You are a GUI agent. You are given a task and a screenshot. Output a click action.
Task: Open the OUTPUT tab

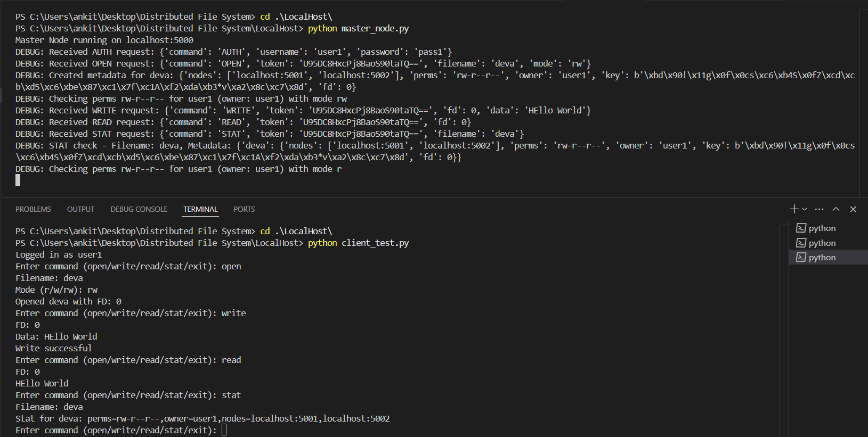[x=80, y=209]
